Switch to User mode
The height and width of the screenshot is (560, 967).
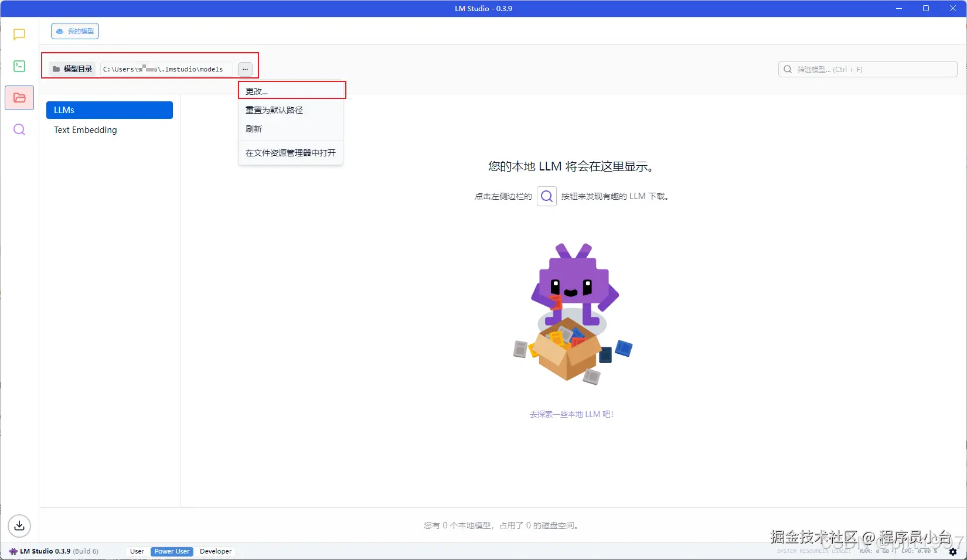tap(137, 551)
